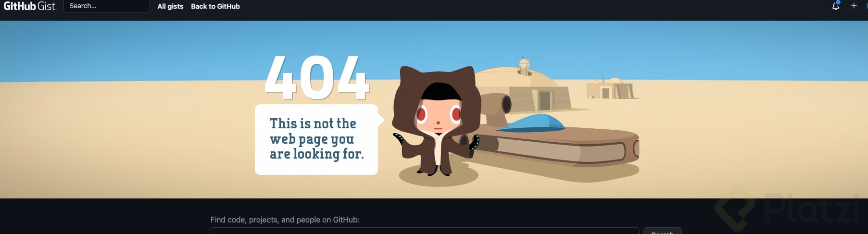Click the large 404 heading graphic

pos(317,77)
